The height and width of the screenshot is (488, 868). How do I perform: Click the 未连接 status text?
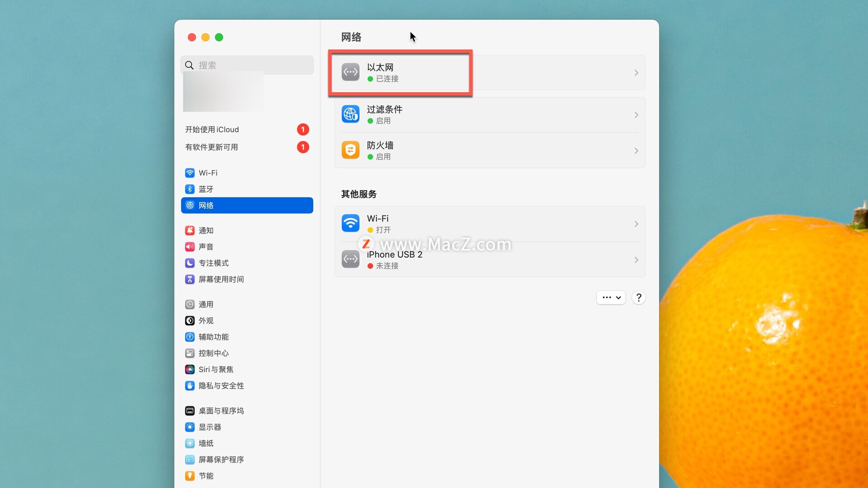pyautogui.click(x=387, y=266)
